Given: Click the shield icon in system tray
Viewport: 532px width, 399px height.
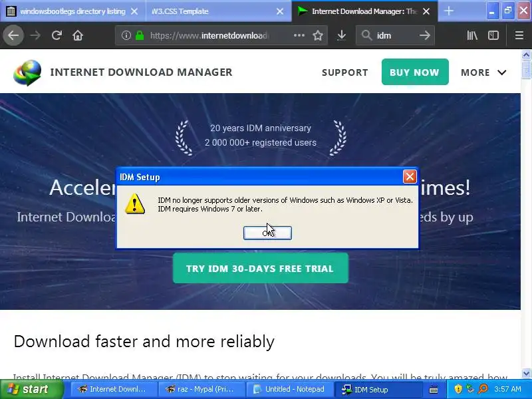Looking at the screenshot, I should pos(458,389).
